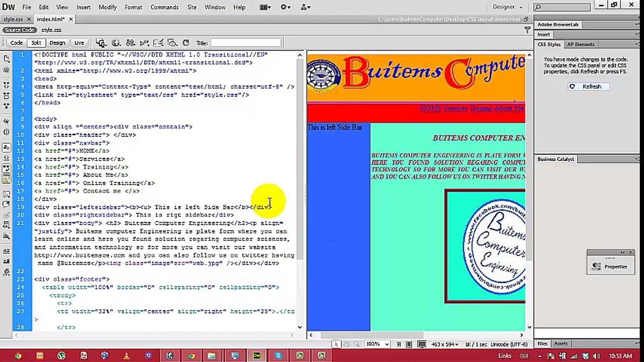Click the design view horizontal scrollbar

416,335
